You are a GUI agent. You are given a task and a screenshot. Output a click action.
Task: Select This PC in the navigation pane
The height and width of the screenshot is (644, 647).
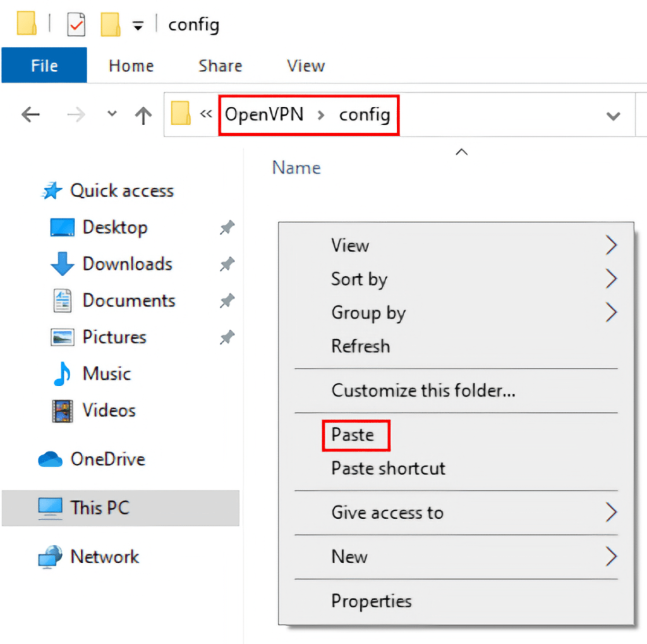[121, 507]
